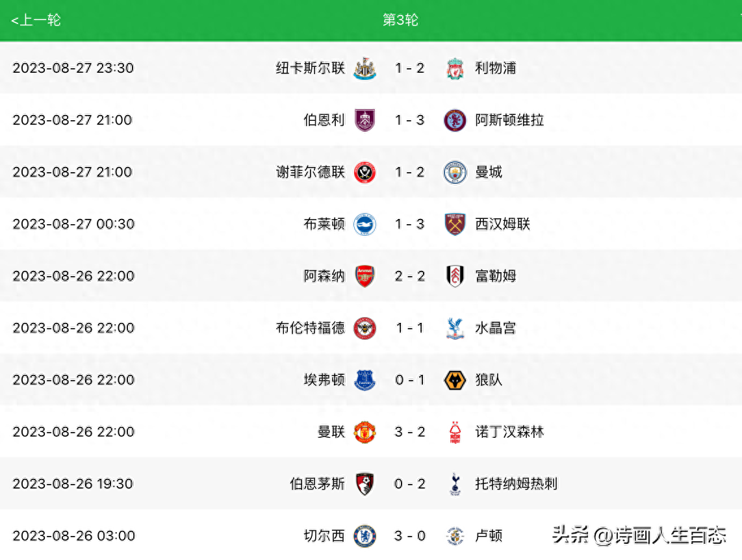
Task: Open the Manchester United crest
Action: (x=365, y=432)
